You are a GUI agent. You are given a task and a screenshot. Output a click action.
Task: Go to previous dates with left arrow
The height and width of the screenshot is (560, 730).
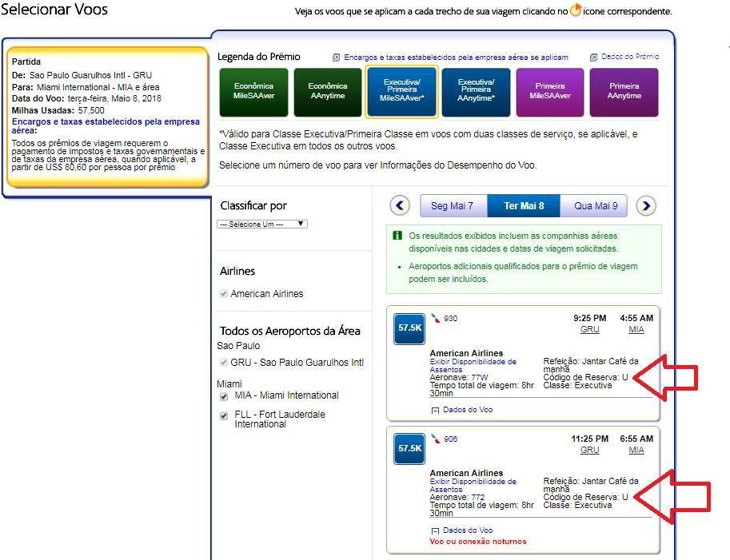[400, 205]
